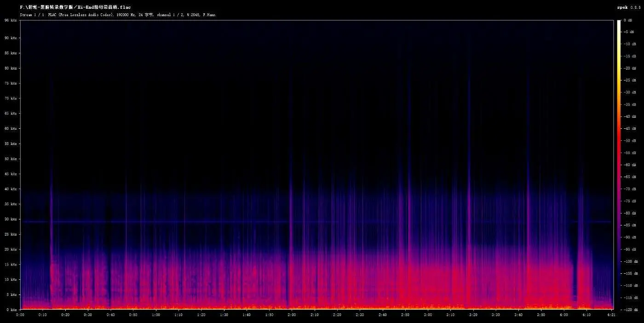Click the 3:20 time axis marker
Screen dimensions: 644x323
coord(473,315)
